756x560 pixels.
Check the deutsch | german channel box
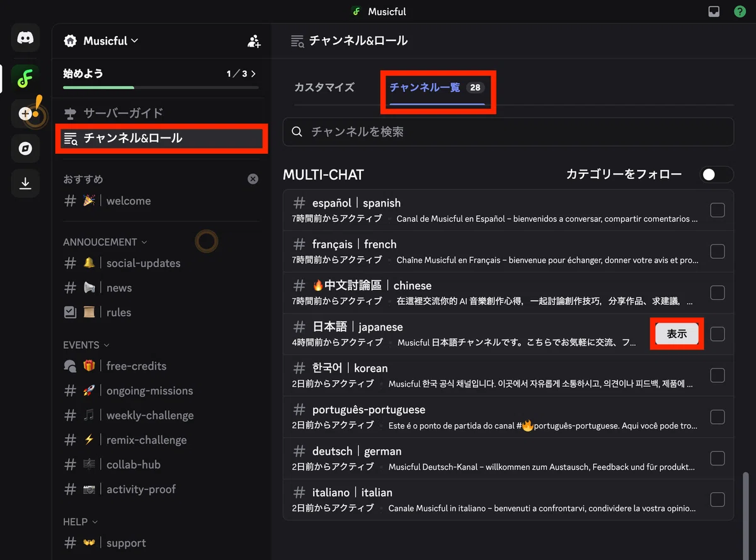718,458
